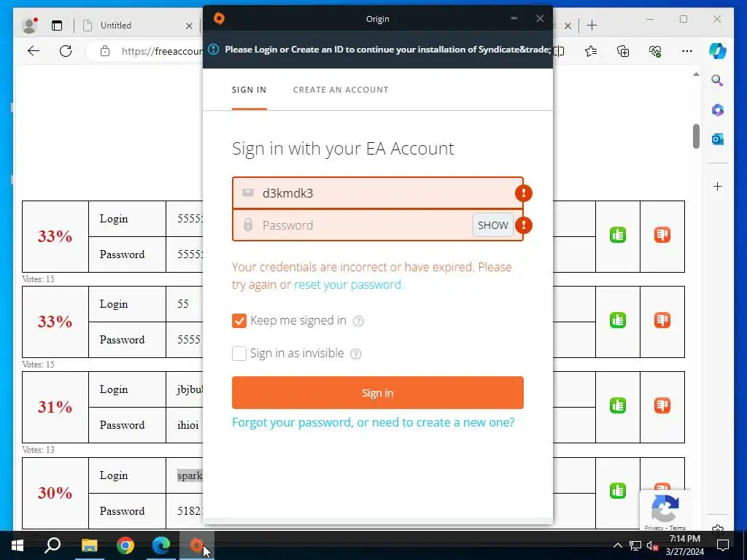Open a new Edge tab
This screenshot has width=747, height=560.
[x=592, y=26]
